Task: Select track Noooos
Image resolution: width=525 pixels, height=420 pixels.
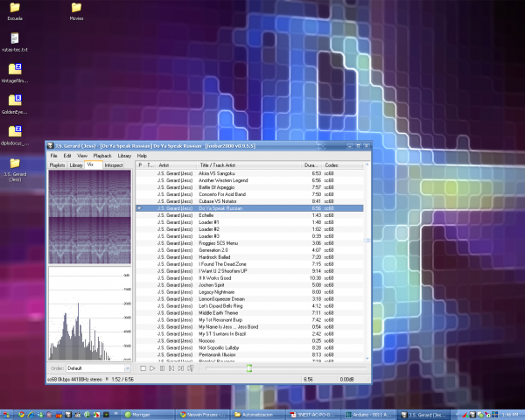Action: click(x=249, y=340)
